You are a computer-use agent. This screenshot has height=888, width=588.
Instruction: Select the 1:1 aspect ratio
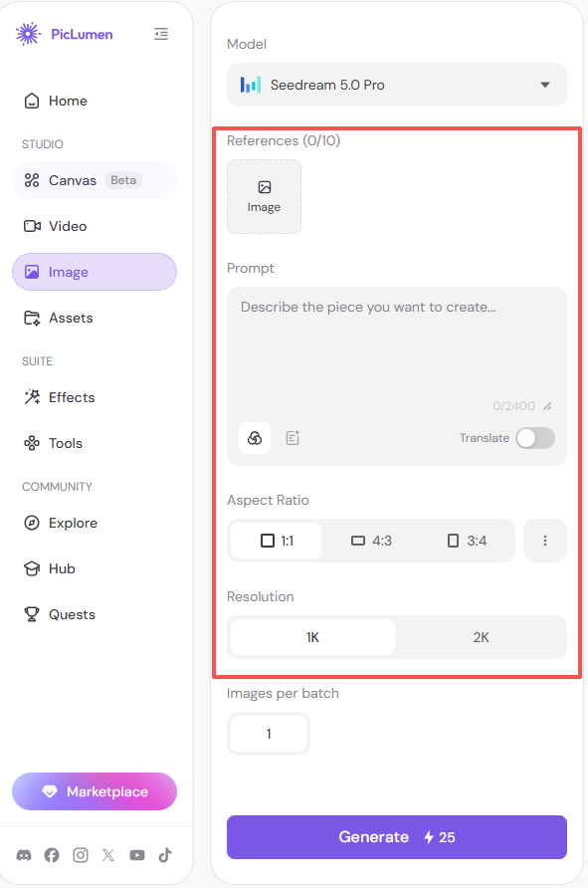click(x=277, y=541)
